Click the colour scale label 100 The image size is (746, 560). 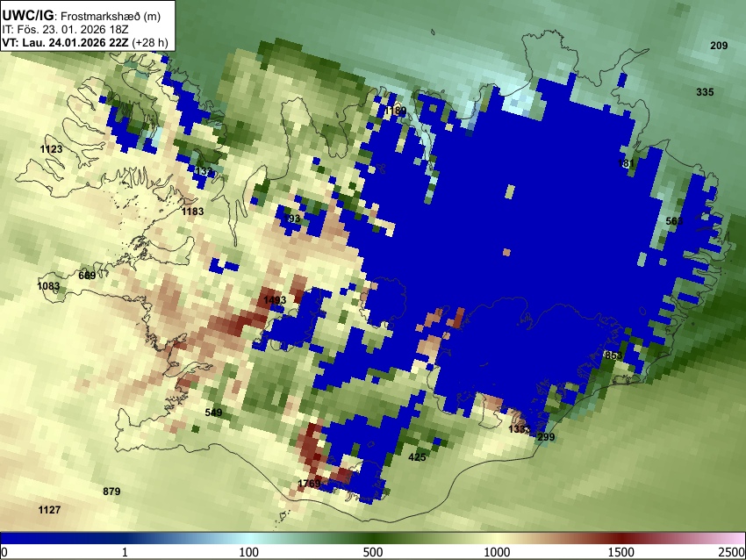pos(249,552)
